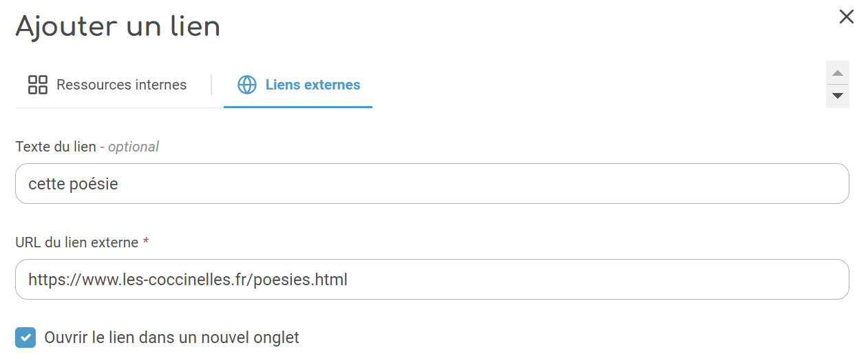The width and height of the screenshot is (868, 363).
Task: Click the red required asterisk
Action: pos(146,242)
